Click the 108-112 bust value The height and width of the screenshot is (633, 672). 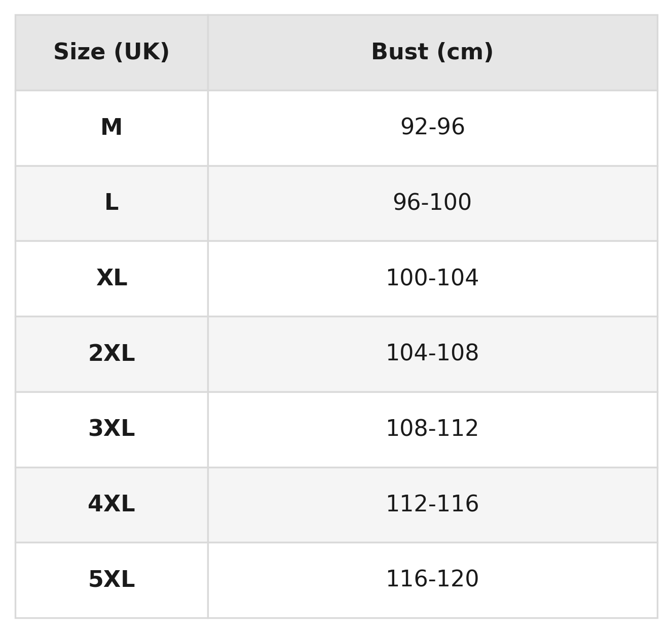(x=432, y=429)
